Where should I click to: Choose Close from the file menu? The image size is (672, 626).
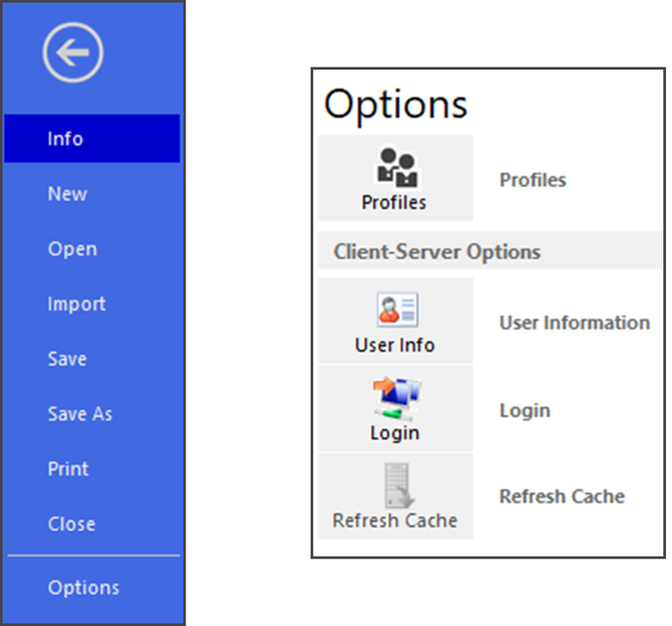pyautogui.click(x=71, y=524)
